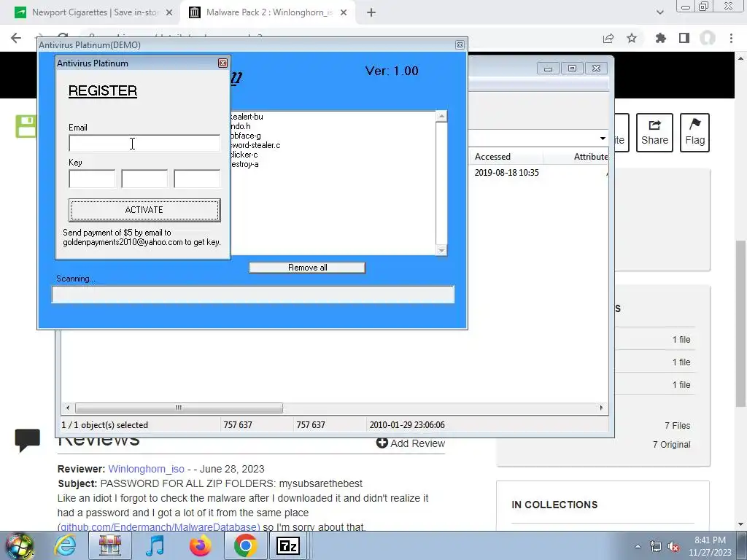Click the Share button on archive page
This screenshot has height=560, width=747.
click(654, 133)
